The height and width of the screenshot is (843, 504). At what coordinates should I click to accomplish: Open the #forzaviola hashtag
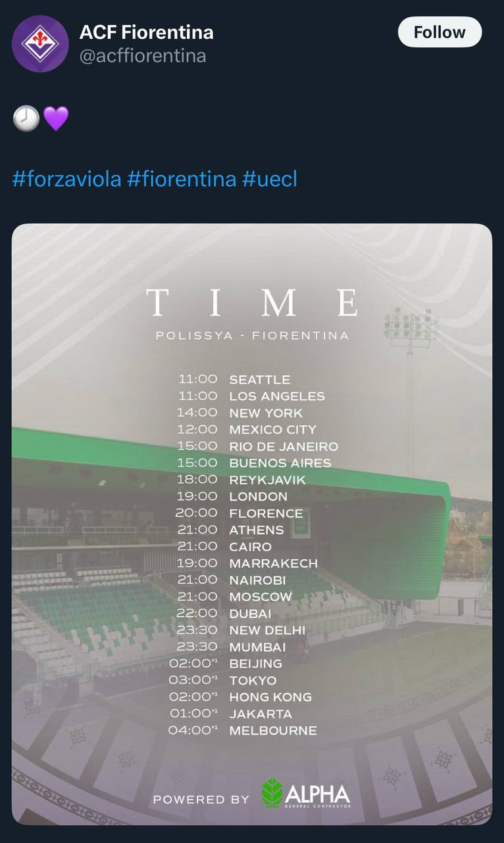click(66, 178)
